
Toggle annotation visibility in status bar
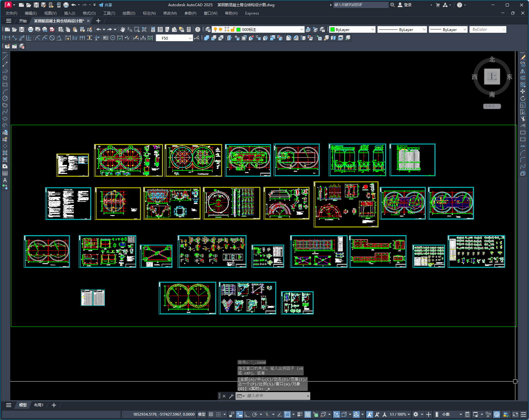[370, 414]
